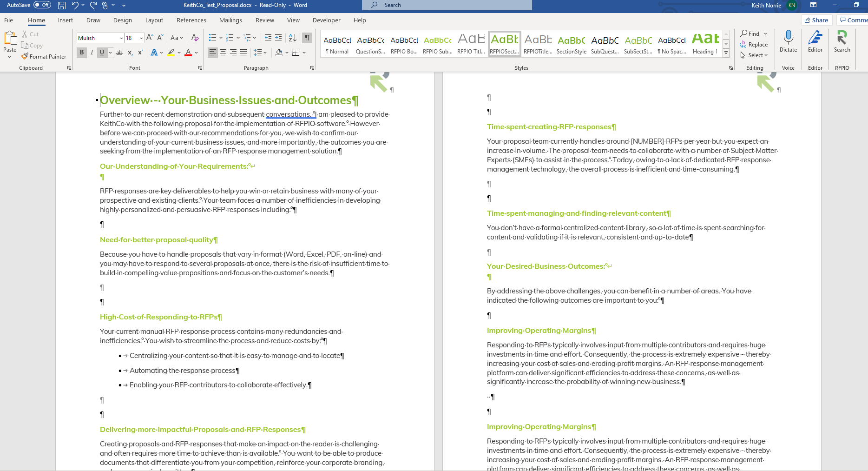Open font color dropdown arrow
This screenshot has width=868, height=471.
(197, 53)
